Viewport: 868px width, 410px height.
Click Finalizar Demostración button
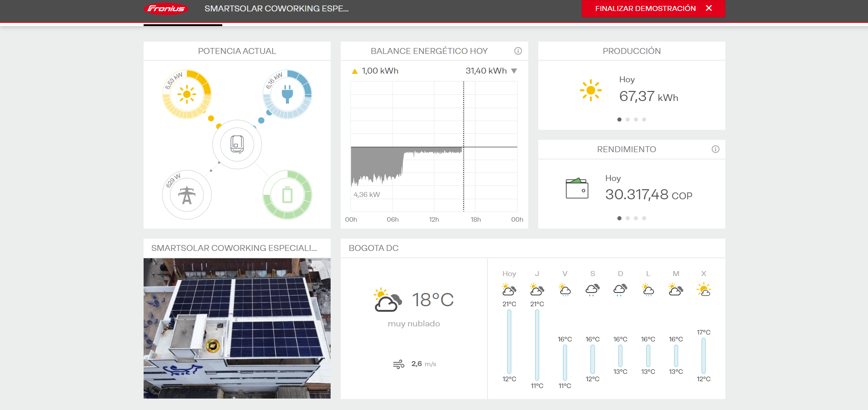(x=645, y=9)
